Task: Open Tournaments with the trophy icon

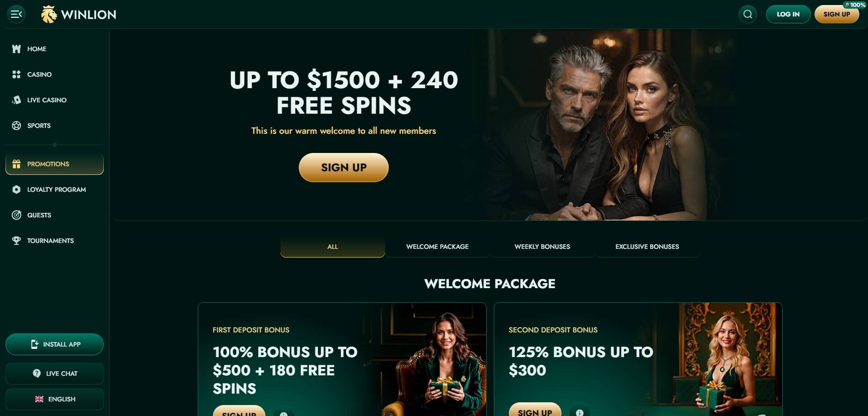Action: click(16, 241)
